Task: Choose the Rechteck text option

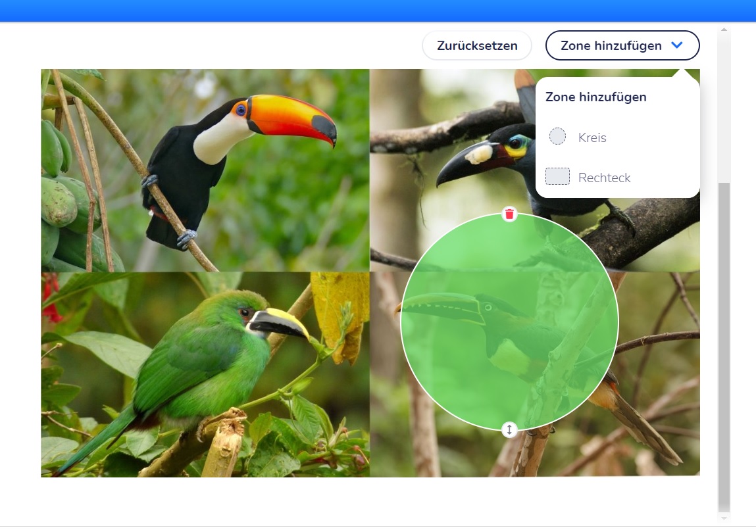Action: pos(604,178)
